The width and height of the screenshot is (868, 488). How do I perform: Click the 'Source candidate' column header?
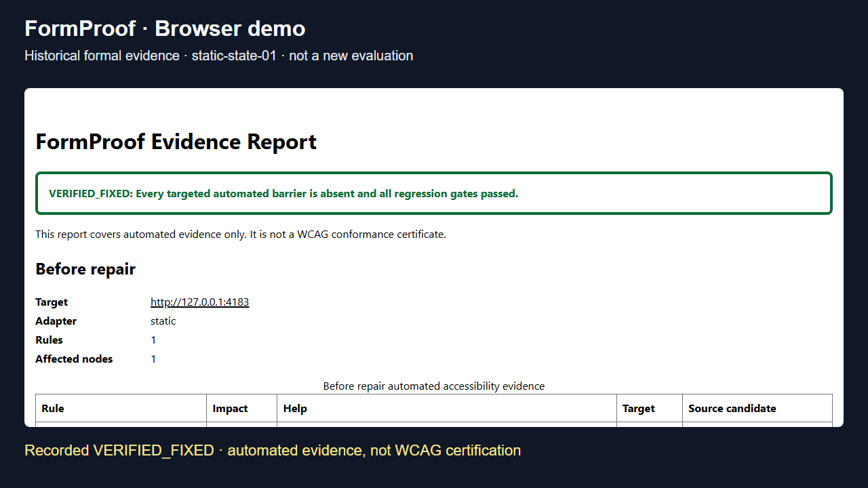pyautogui.click(x=757, y=409)
